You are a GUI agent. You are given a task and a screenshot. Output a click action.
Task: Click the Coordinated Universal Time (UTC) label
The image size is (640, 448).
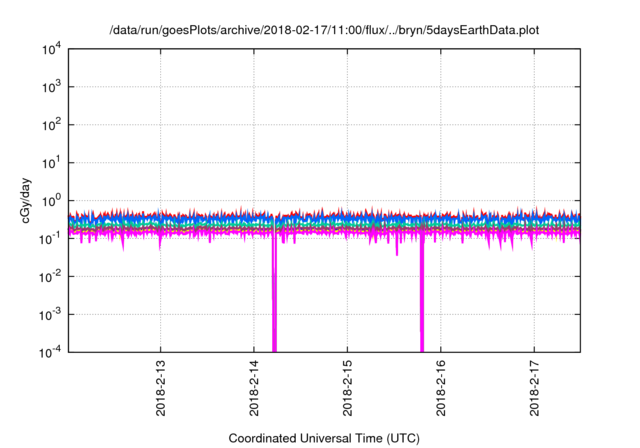pos(324,438)
